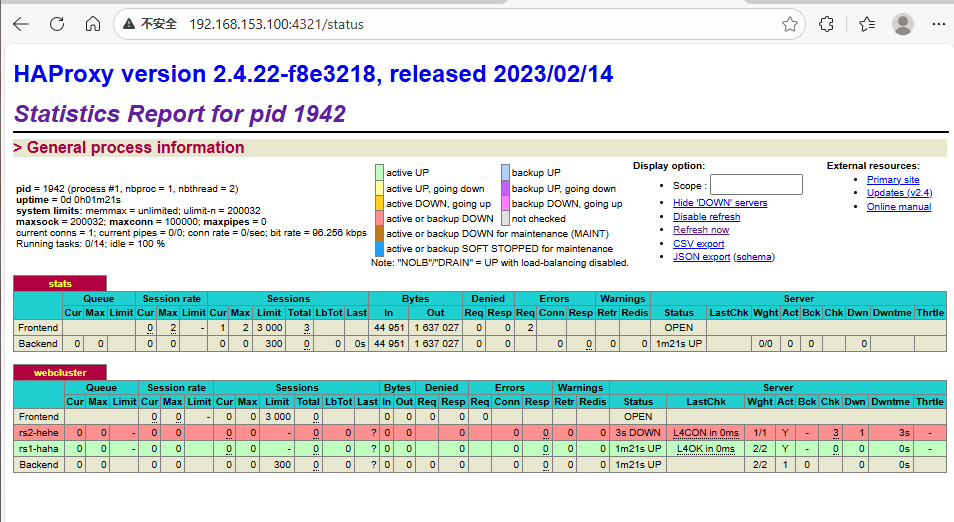The width and height of the screenshot is (954, 522).
Task: Click the webcluster proxy header
Action: click(x=60, y=372)
